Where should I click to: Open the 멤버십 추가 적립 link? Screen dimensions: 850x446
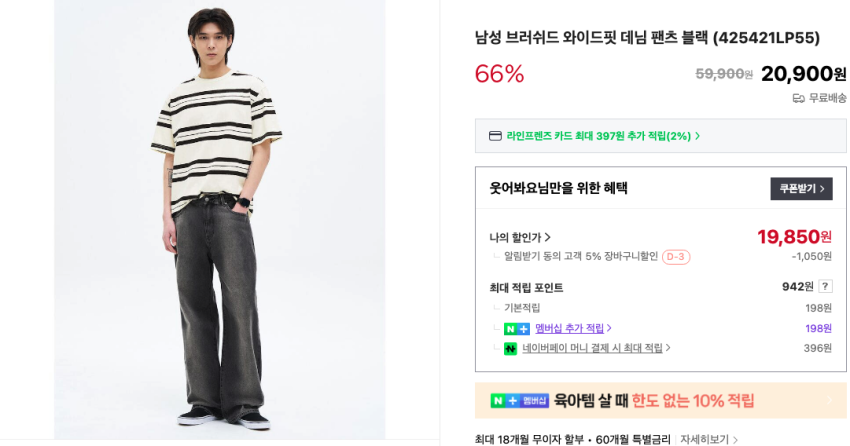573,328
